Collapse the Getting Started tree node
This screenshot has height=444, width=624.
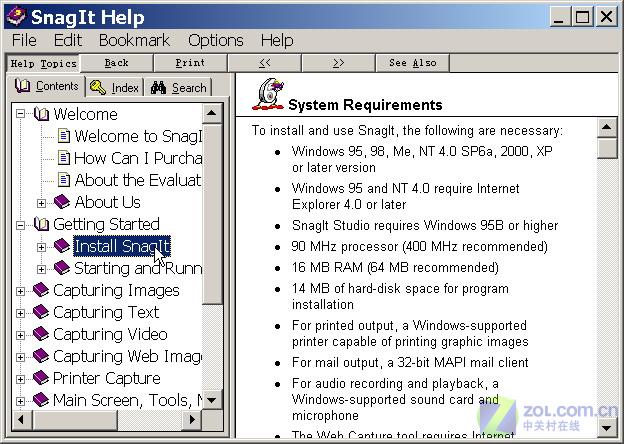tap(20, 225)
